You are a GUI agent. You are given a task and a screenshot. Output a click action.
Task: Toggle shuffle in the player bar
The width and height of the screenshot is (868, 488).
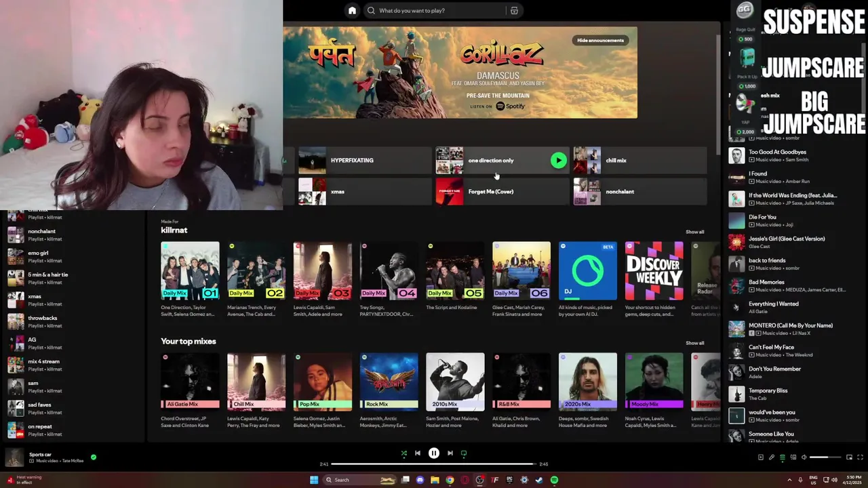point(404,453)
